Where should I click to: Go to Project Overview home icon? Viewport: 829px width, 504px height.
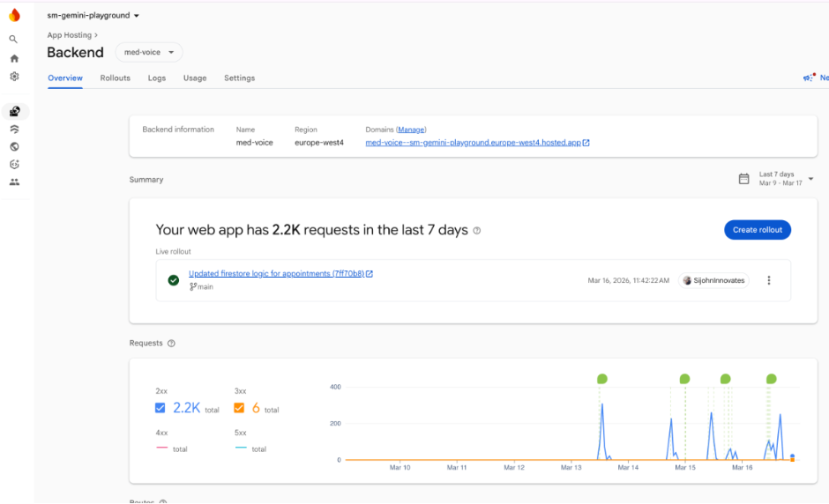pos(14,58)
